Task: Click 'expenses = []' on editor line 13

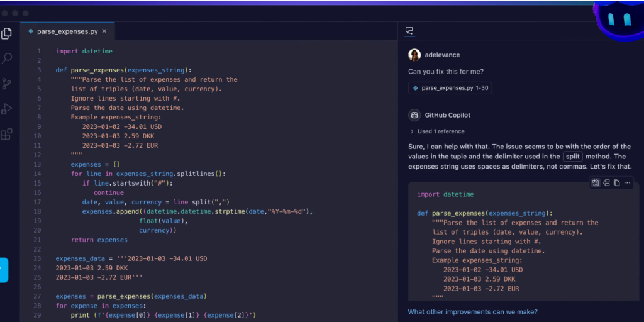Action: (96, 164)
